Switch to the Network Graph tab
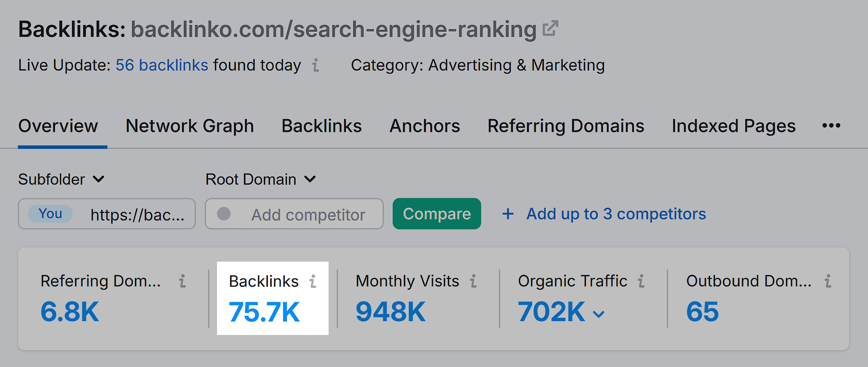The image size is (868, 367). 190,126
